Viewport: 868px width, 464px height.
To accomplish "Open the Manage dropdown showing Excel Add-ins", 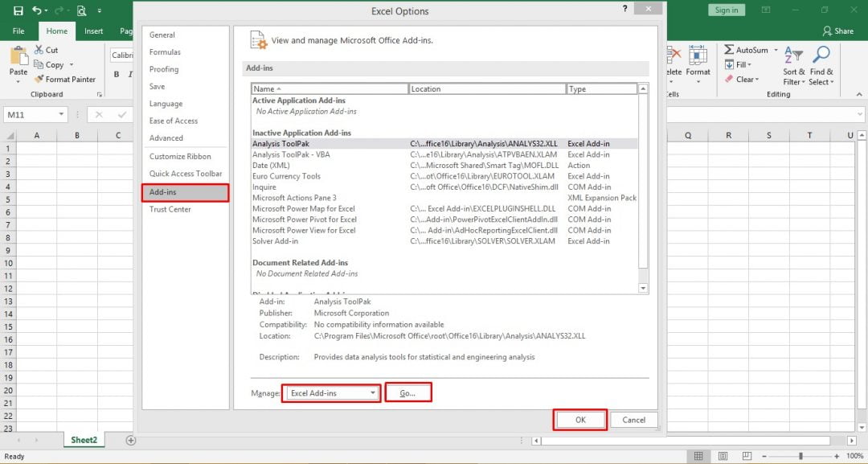I will point(331,392).
